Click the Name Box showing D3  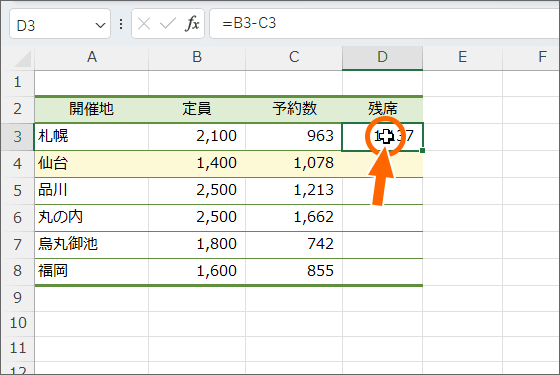60,24
